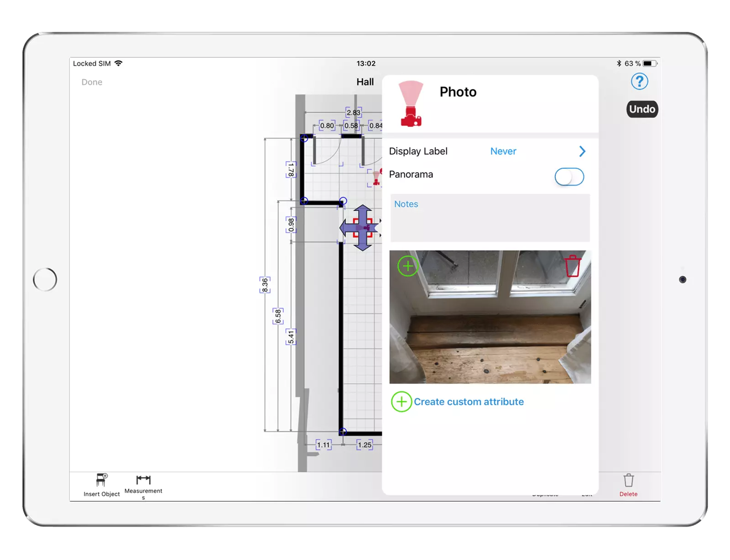
Task: Delete the photo using the red trash icon
Action: 573,266
